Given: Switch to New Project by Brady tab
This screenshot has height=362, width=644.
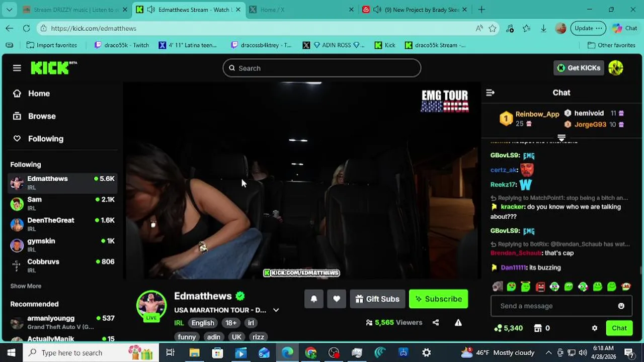Looking at the screenshot, I should click(416, 10).
